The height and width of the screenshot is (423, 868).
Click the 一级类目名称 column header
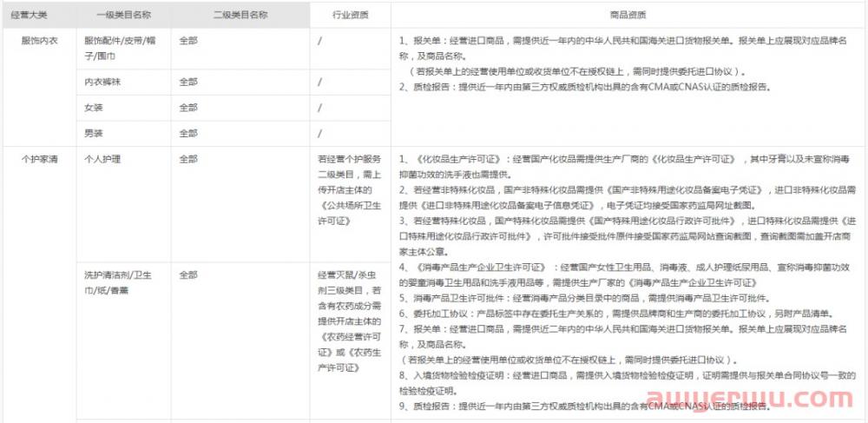click(x=123, y=15)
